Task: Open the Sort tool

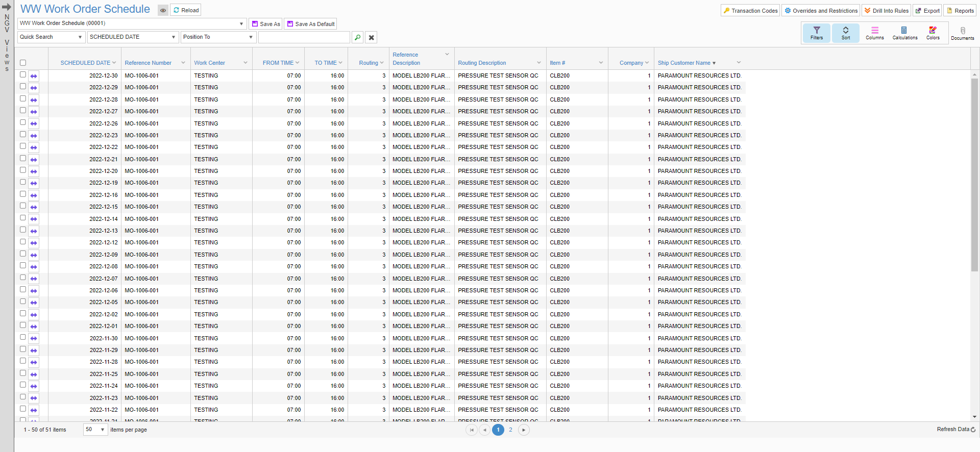Action: click(x=845, y=33)
